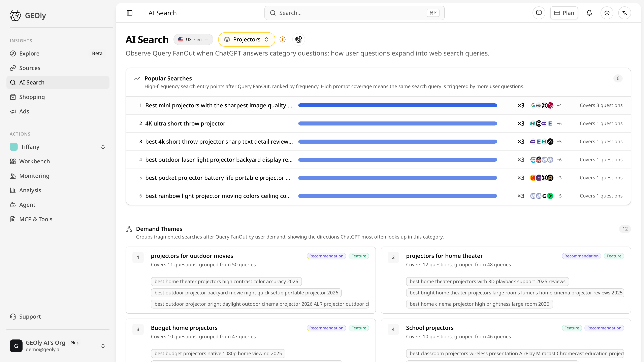Toggle the sidebar panel icon

pyautogui.click(x=129, y=13)
